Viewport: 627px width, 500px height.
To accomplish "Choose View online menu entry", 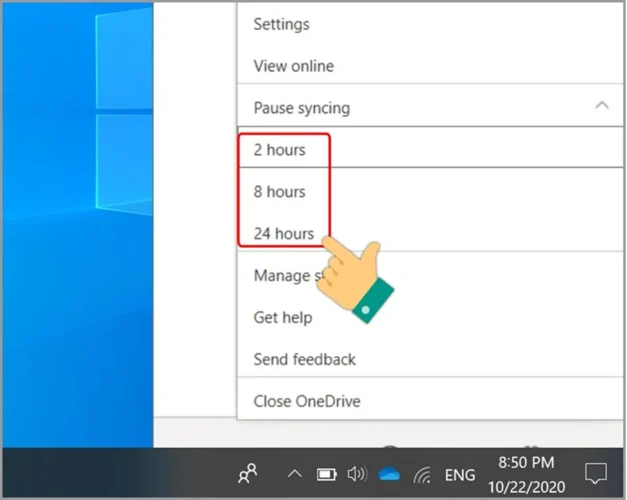I will click(430, 66).
